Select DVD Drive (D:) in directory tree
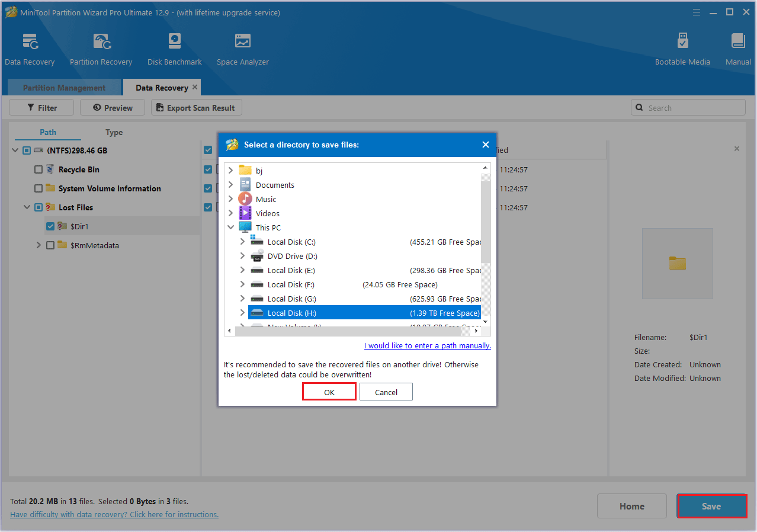The height and width of the screenshot is (532, 757). point(292,256)
